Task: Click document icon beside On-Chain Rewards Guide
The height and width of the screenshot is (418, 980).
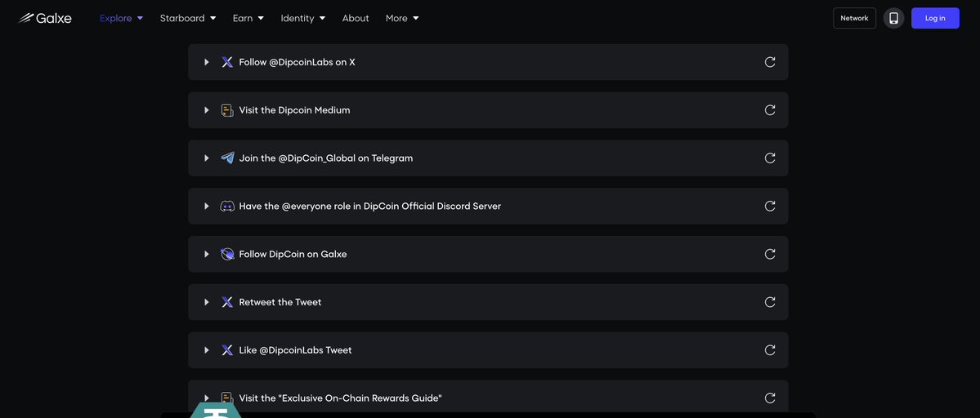Action: tap(227, 398)
